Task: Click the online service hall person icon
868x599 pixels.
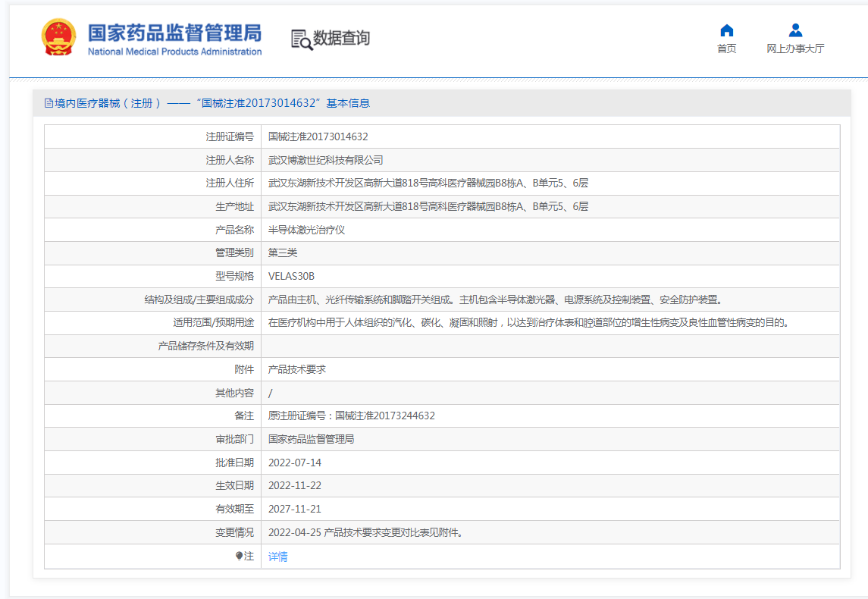Action: coord(795,30)
